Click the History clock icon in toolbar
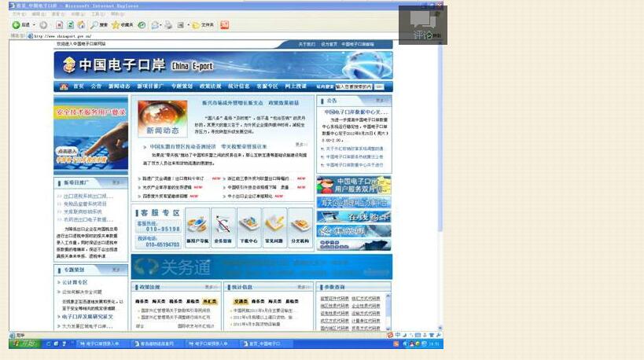644x360 pixels. (x=142, y=25)
